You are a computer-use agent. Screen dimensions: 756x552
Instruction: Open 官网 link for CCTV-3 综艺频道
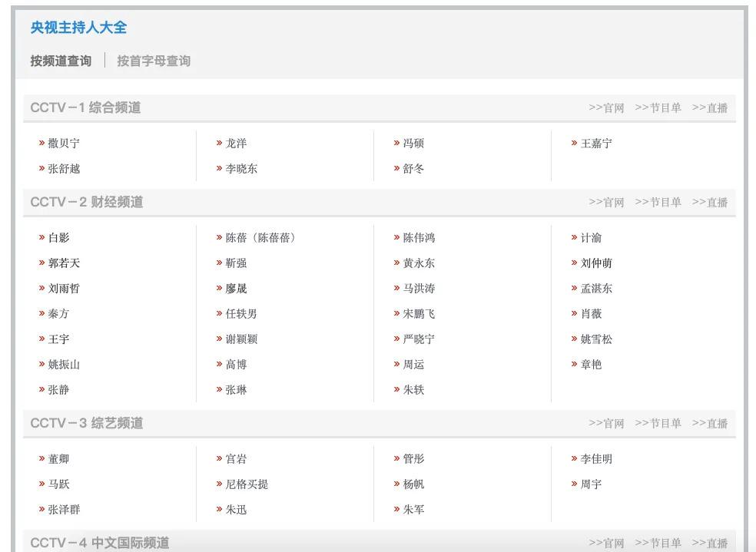pyautogui.click(x=606, y=423)
